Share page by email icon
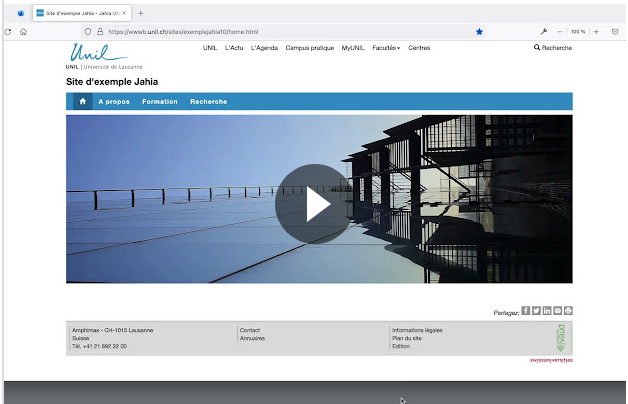This screenshot has width=628, height=404. pos(558,311)
